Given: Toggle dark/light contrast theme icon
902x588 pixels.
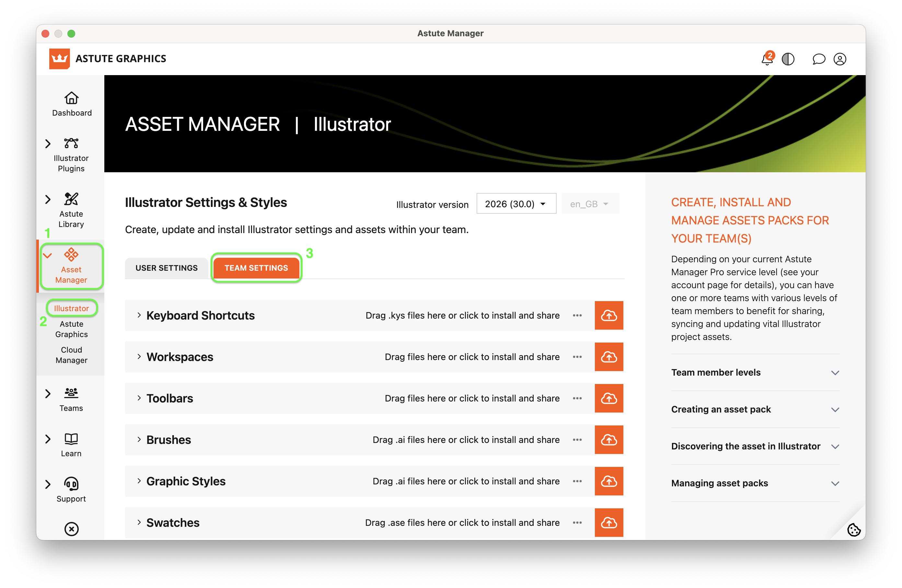Looking at the screenshot, I should tap(788, 59).
